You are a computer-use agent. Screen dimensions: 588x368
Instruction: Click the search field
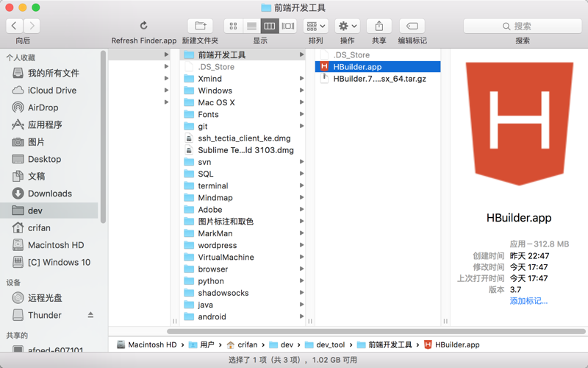coord(523,26)
